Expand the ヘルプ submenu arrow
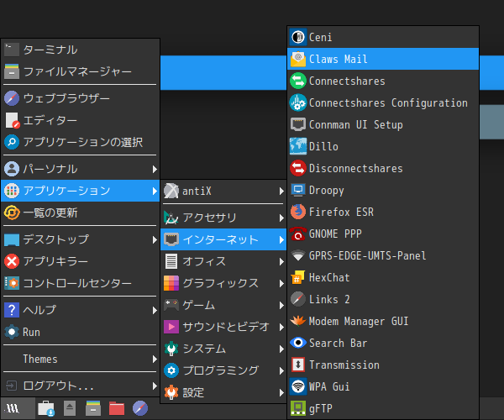Image resolution: width=504 pixels, height=420 pixels. [x=155, y=310]
